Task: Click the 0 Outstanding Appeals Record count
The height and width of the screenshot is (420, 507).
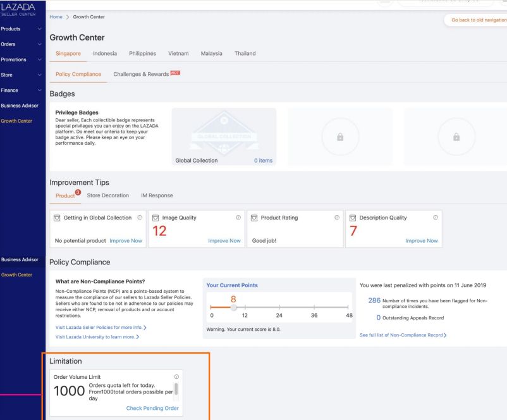Action: [378, 318]
